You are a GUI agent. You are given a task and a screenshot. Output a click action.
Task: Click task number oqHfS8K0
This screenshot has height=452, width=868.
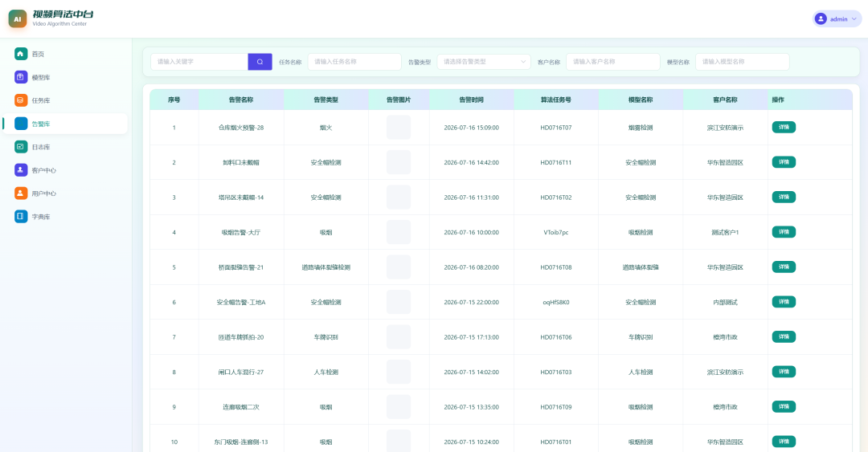click(556, 302)
